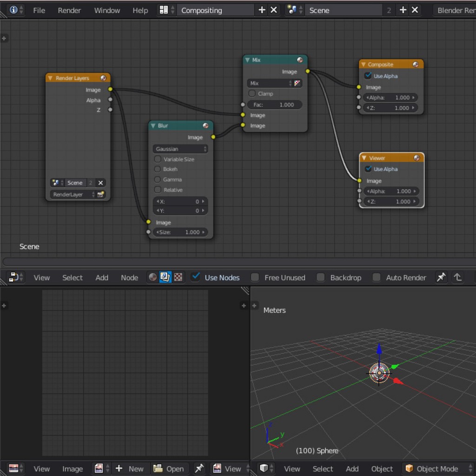Click the Fac value slider on Mix node
The image size is (476, 476).
point(275,105)
